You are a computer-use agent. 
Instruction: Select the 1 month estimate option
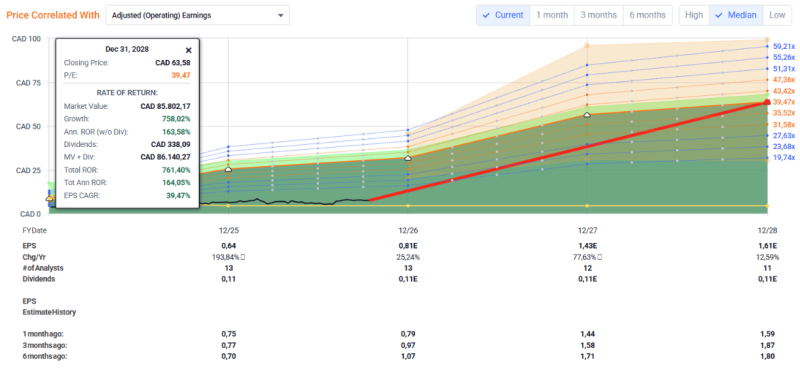pos(552,15)
